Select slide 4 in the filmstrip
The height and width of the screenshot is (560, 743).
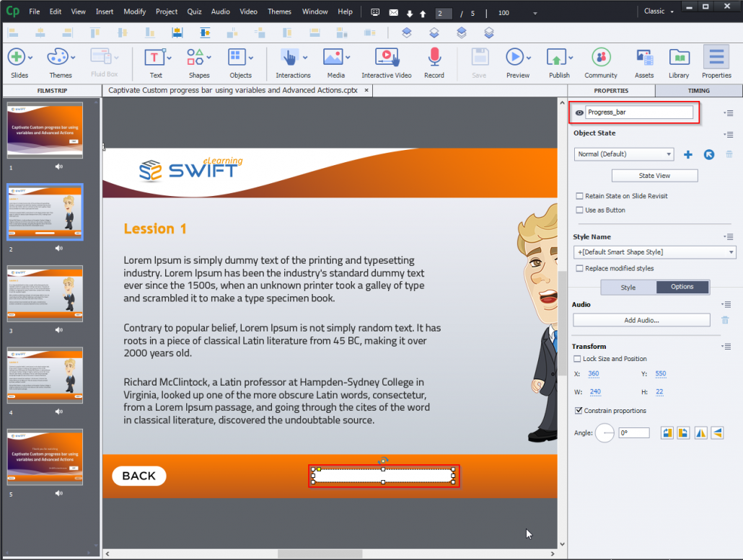point(45,375)
